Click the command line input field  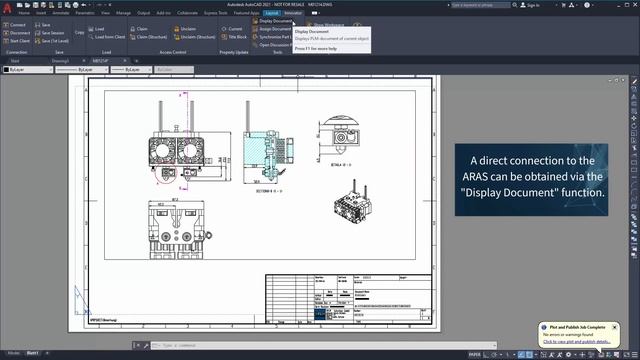coord(323,345)
